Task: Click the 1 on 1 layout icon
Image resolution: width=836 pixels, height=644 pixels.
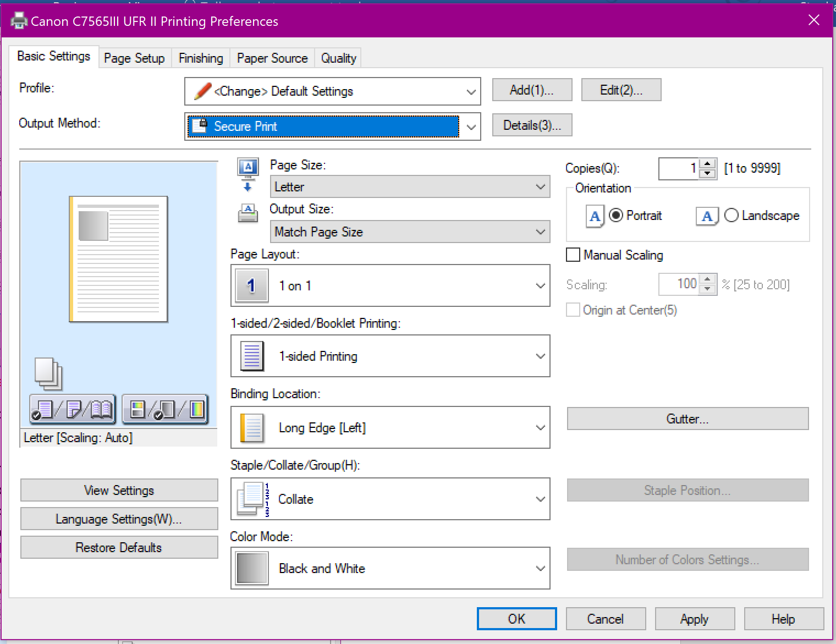Action: 251,285
